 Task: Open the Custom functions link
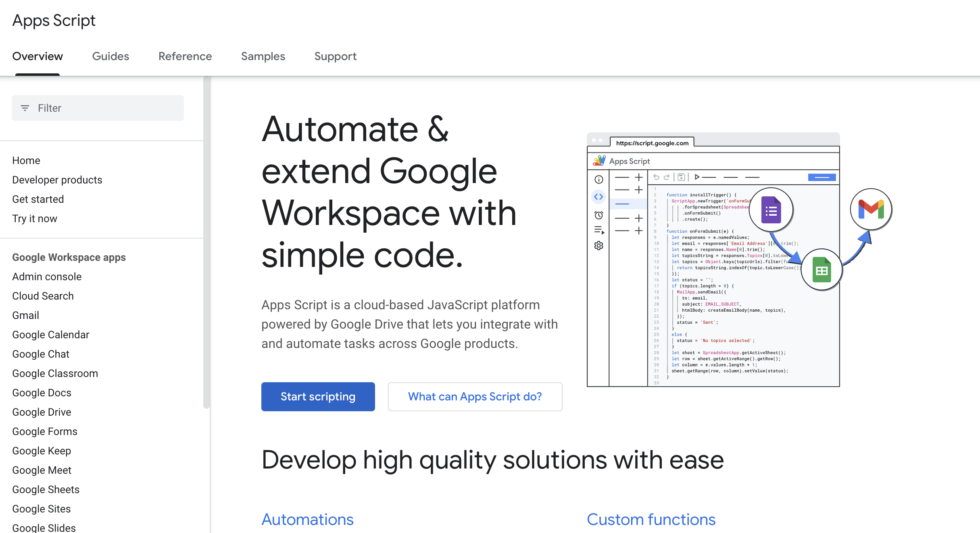(x=651, y=519)
